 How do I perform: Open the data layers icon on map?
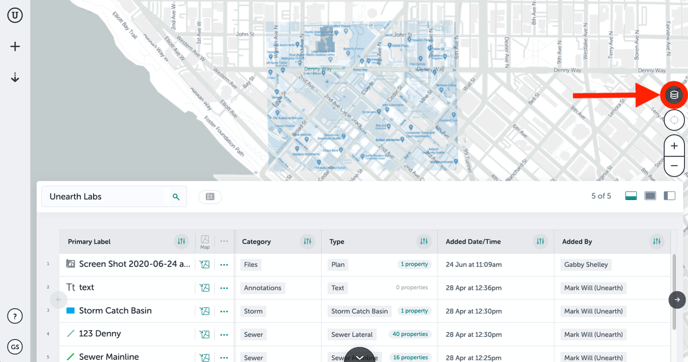point(674,94)
